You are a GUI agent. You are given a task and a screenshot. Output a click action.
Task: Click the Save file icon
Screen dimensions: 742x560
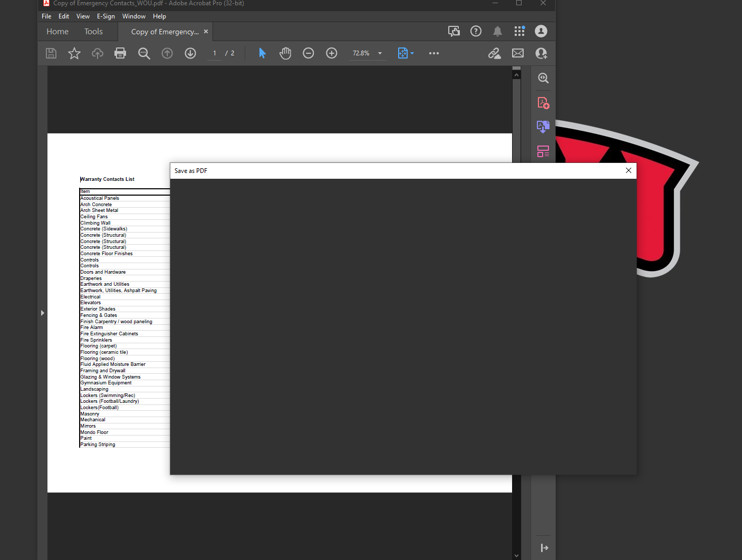point(51,53)
